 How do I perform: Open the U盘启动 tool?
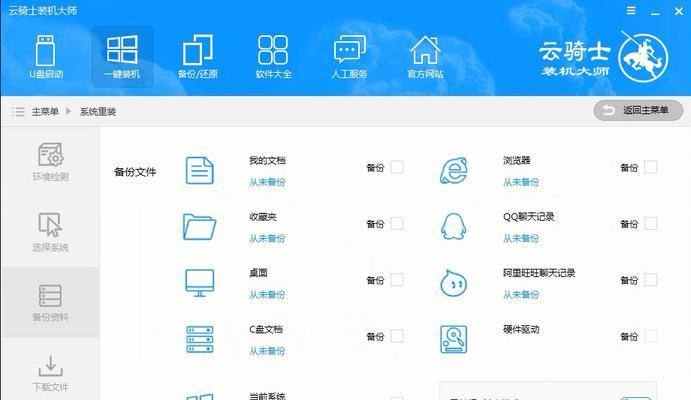(x=46, y=56)
